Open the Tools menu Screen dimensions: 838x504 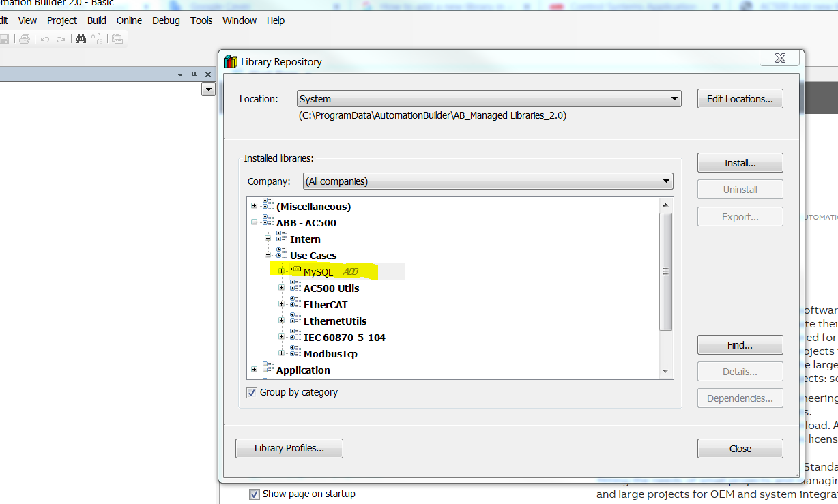[x=201, y=20]
